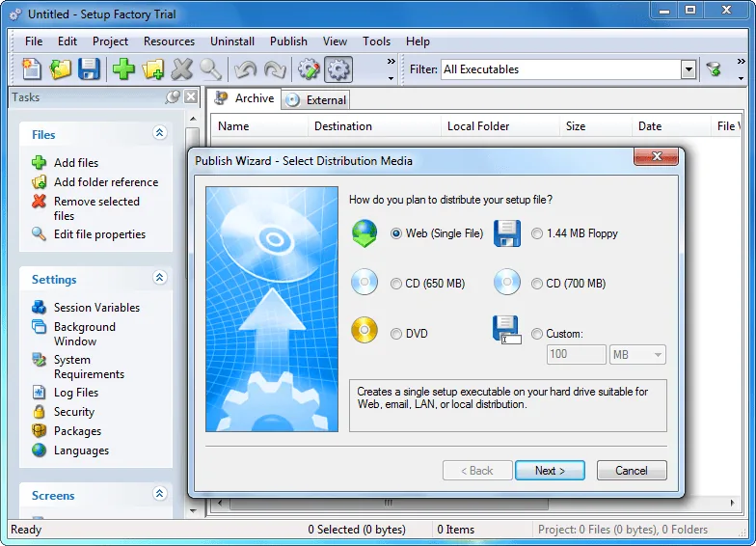Viewport: 756px width, 546px height.
Task: Collapse the Settings section chevron
Action: click(160, 278)
